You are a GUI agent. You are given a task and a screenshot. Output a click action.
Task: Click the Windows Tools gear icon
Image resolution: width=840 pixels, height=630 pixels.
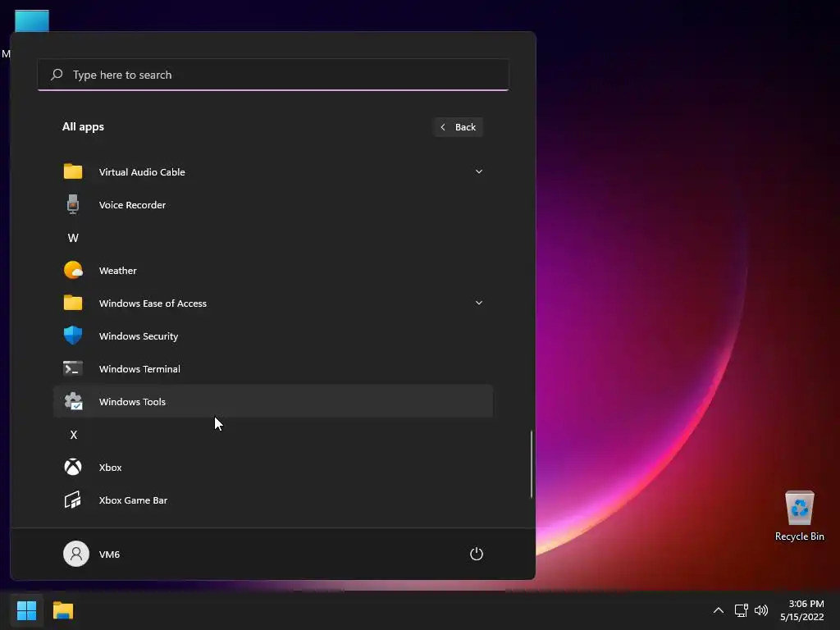[x=73, y=401]
